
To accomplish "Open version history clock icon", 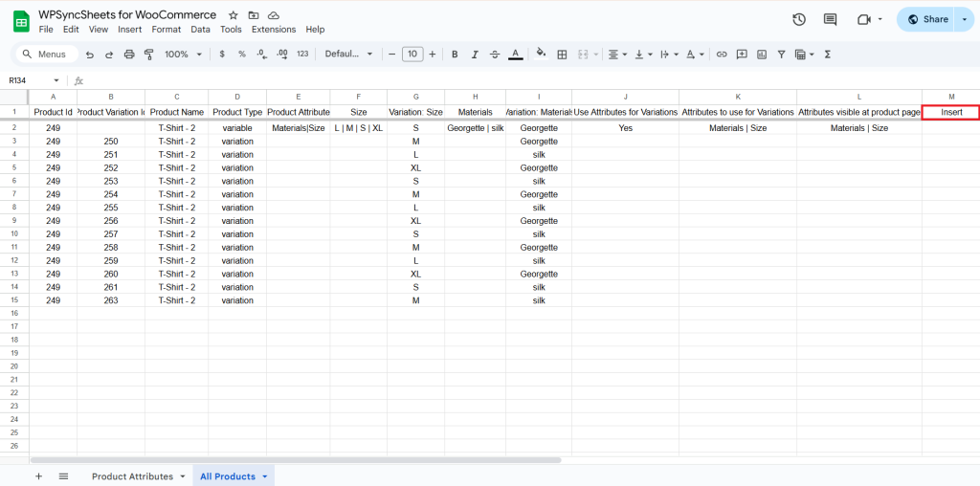I will 799,19.
